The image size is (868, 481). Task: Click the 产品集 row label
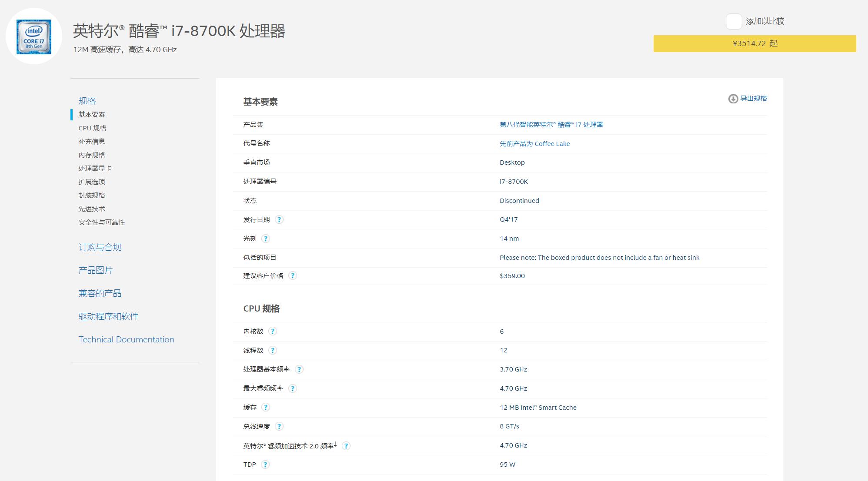pos(253,125)
